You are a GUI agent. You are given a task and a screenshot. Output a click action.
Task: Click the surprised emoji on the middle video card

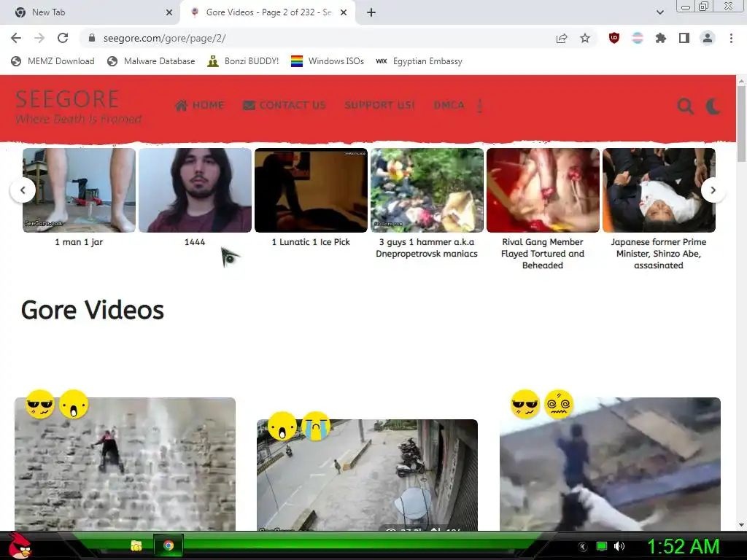[x=282, y=426]
